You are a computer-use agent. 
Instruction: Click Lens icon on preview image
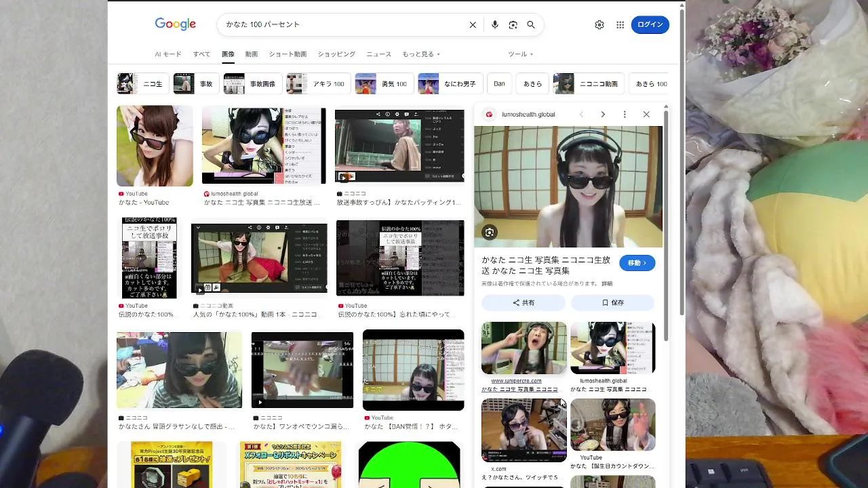pyautogui.click(x=490, y=232)
